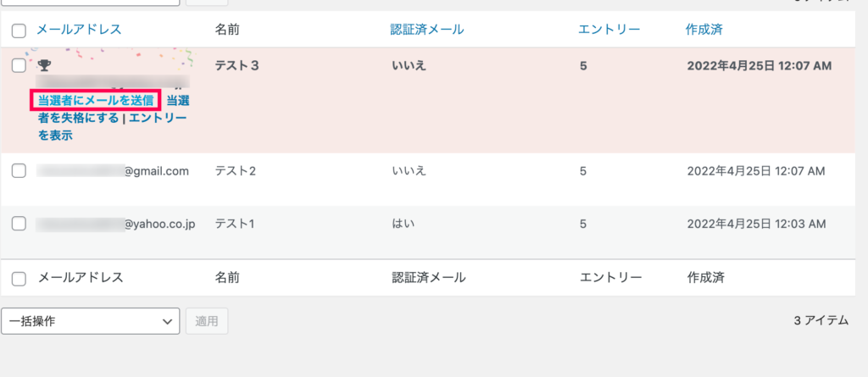Click the 適用 apply button
The image size is (868, 377).
point(207,321)
